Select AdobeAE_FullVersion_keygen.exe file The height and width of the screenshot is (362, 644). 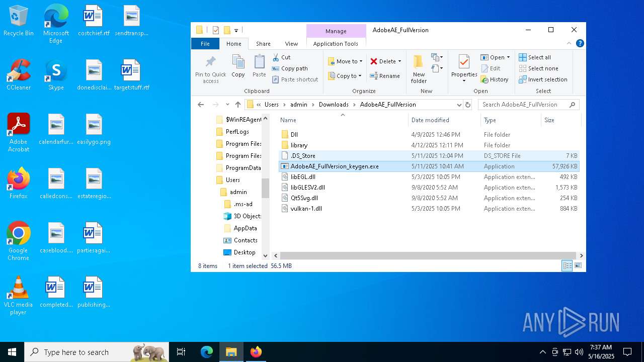click(x=429, y=166)
